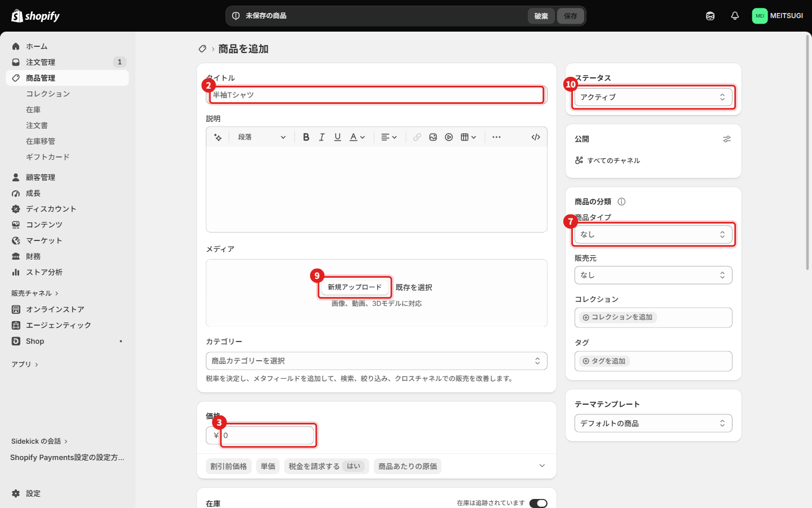
Task: Insert a video into the description
Action: (x=449, y=137)
